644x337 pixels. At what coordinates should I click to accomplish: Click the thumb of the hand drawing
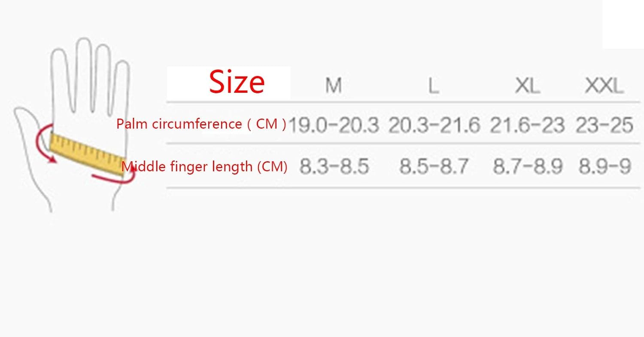[30, 129]
